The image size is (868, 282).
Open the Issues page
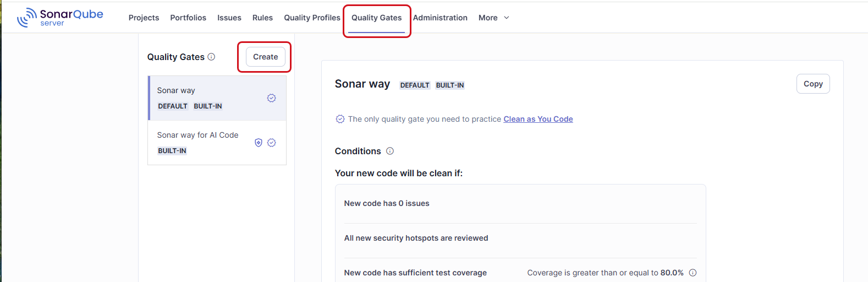tap(229, 18)
